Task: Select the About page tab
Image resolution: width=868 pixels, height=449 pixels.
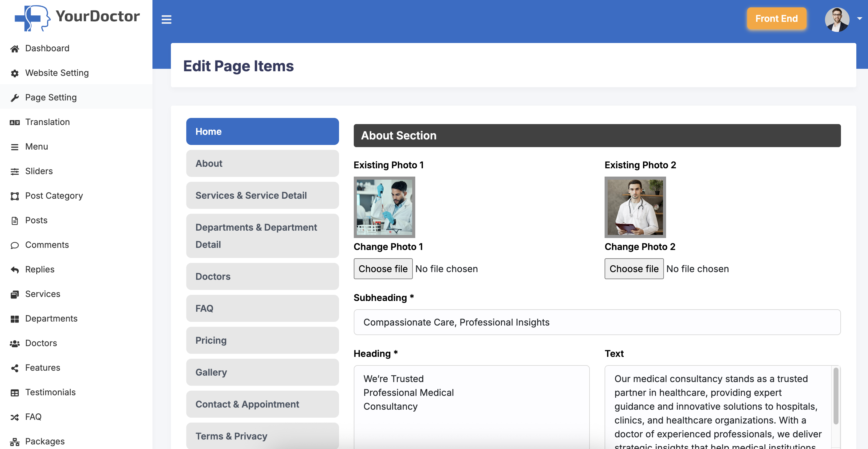Action: [262, 163]
